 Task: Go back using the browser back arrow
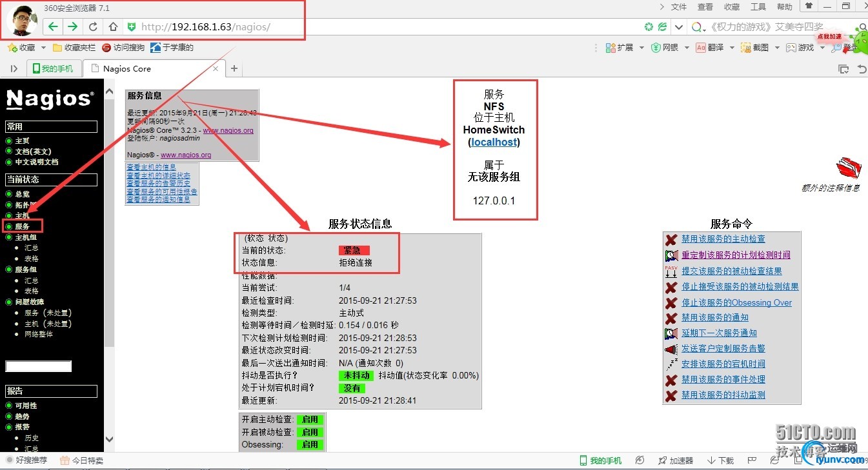(x=54, y=26)
